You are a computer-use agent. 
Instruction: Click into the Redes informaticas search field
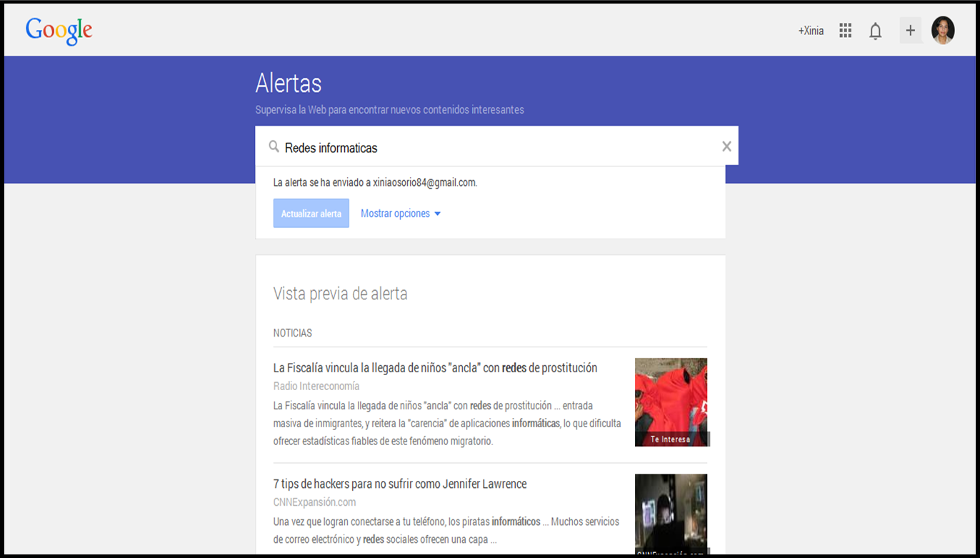click(496, 146)
